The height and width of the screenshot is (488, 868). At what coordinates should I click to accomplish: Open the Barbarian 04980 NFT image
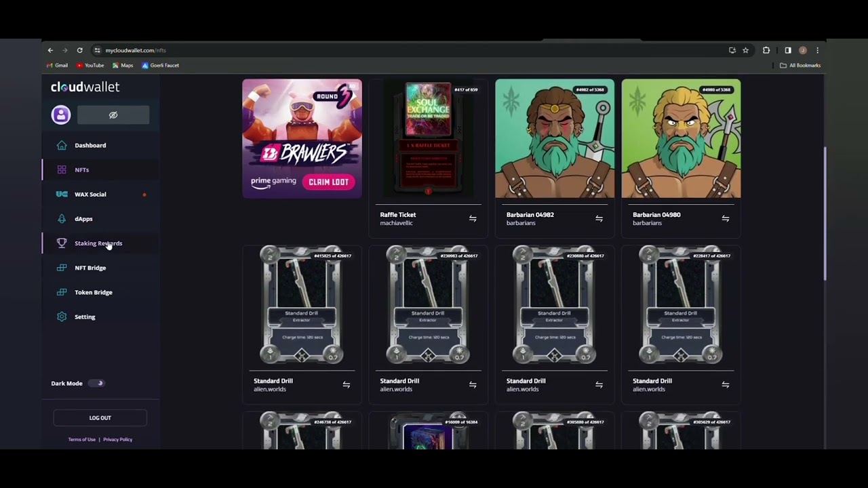coord(681,139)
